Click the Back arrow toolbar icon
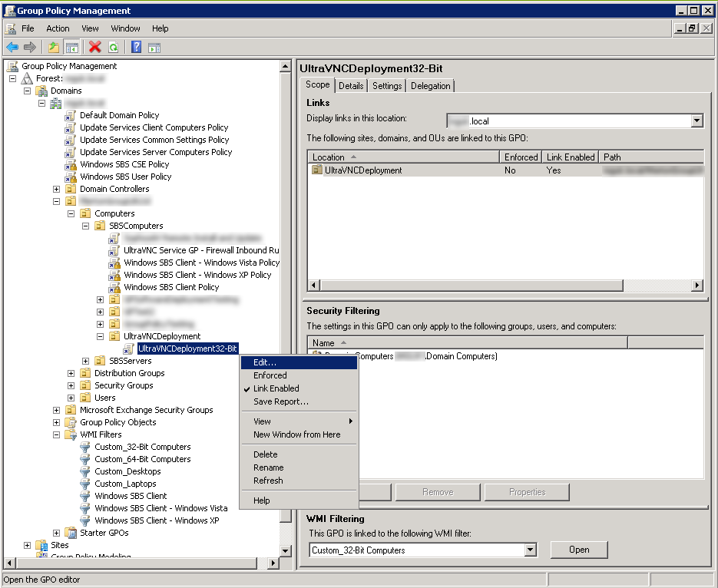 point(12,47)
